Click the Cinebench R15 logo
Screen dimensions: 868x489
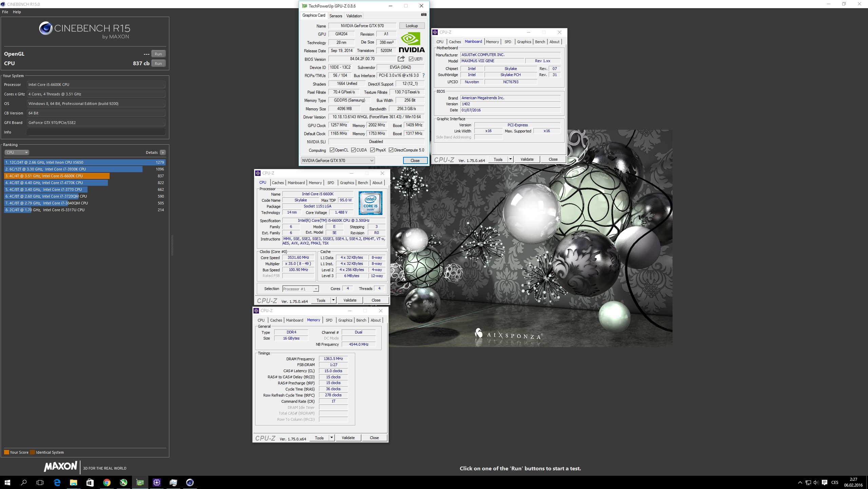[85, 31]
